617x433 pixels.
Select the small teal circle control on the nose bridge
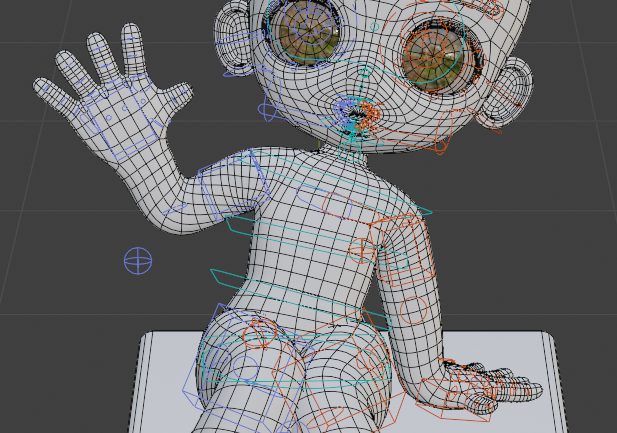pos(364,73)
